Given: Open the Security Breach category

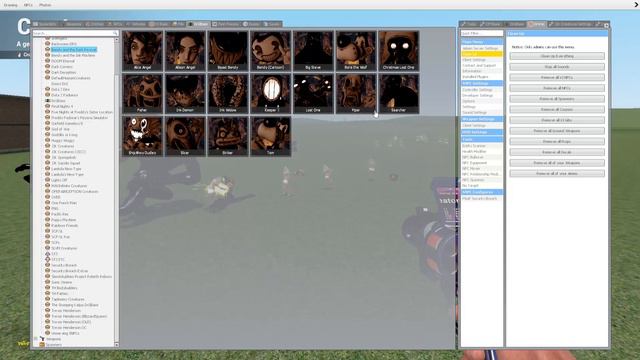Looking at the screenshot, I should (64, 265).
